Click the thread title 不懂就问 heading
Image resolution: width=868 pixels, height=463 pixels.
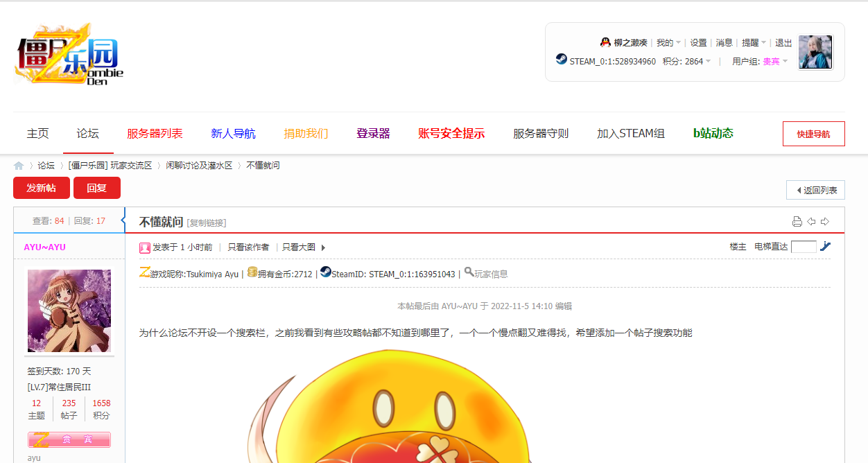pos(161,222)
